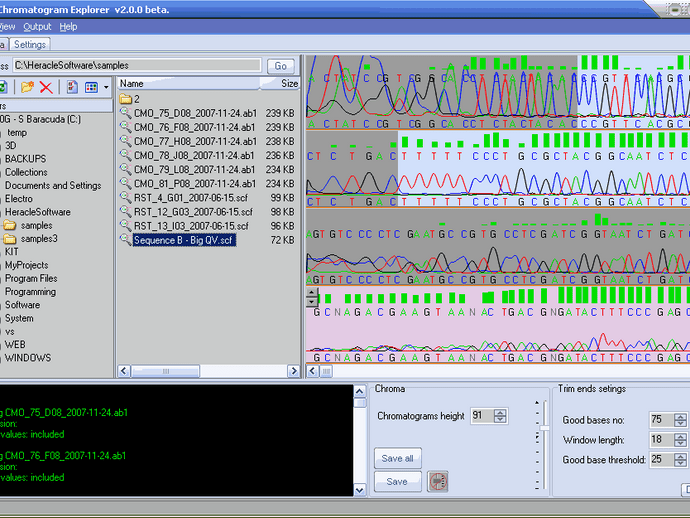
Task: Open the Output menu
Action: click(x=37, y=27)
